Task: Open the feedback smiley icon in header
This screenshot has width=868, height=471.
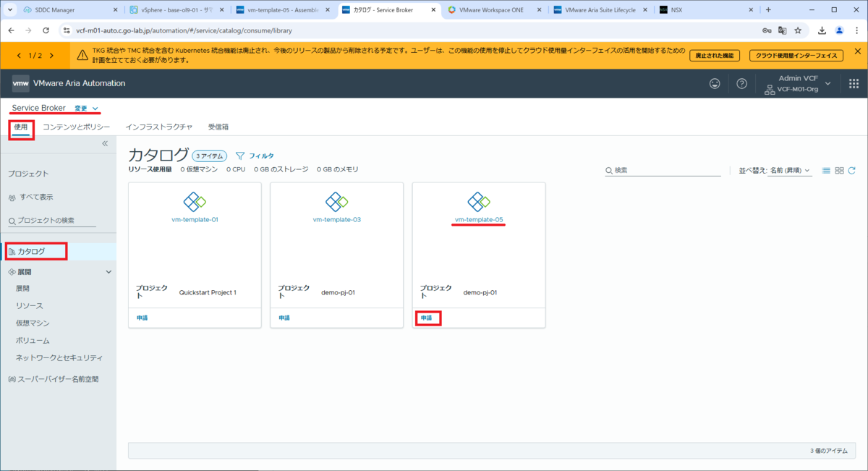Action: coord(715,83)
